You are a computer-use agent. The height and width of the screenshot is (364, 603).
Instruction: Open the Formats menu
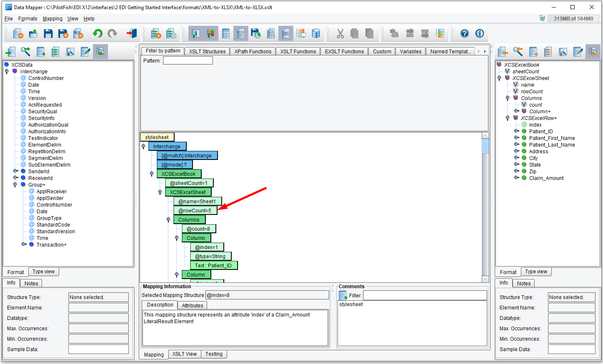(x=28, y=19)
